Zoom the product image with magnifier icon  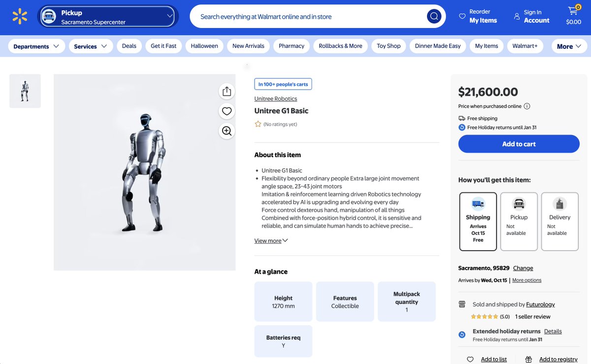tap(227, 131)
